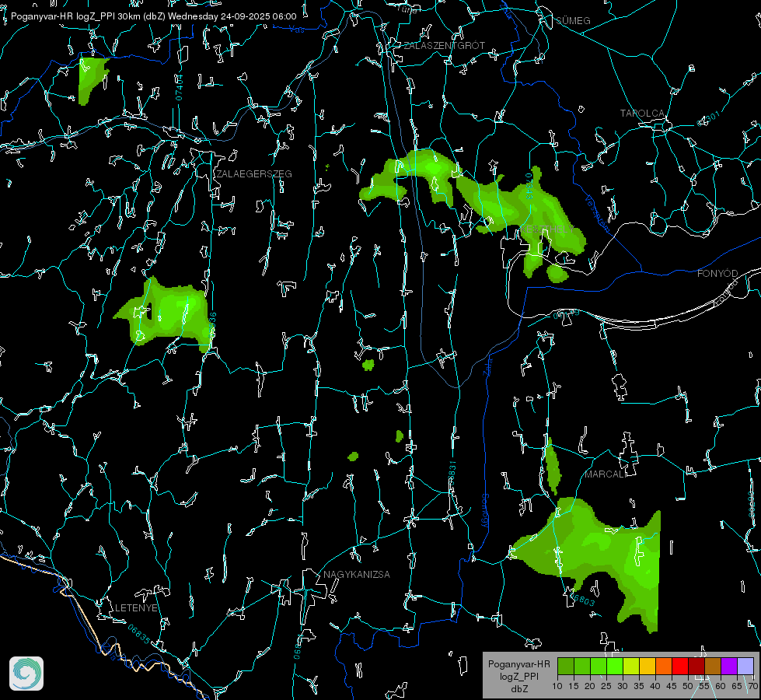Click the Poganyvar-HR legend label
This screenshot has height=700, width=761.
click(x=518, y=664)
